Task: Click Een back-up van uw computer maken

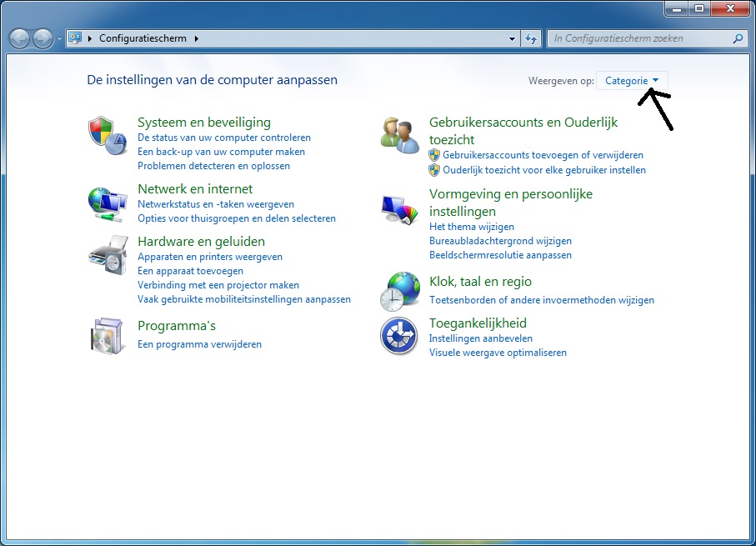Action: pyautogui.click(x=221, y=152)
